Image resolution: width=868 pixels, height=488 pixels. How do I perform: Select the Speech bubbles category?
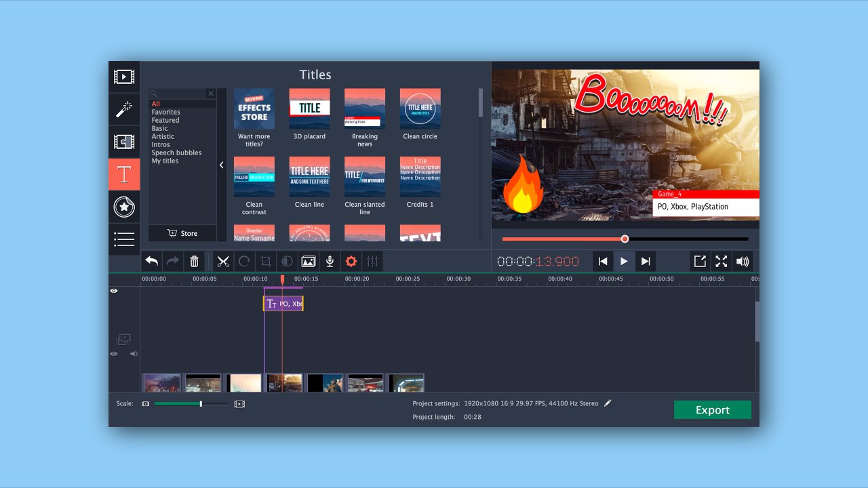point(176,152)
